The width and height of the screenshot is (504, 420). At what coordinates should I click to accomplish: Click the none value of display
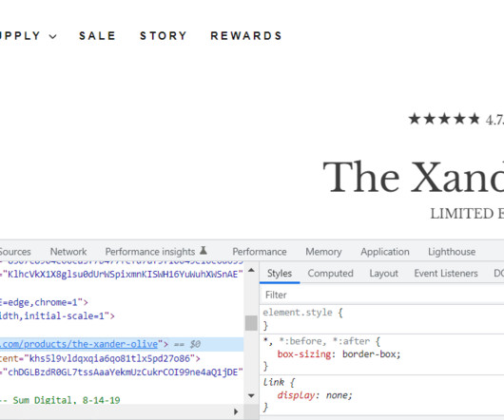tap(337, 395)
